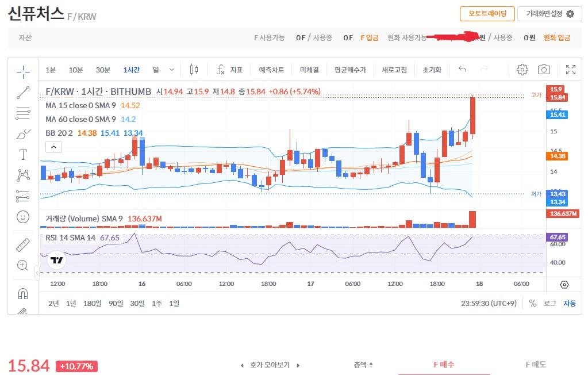Select the crosshair cursor tool

[23, 71]
